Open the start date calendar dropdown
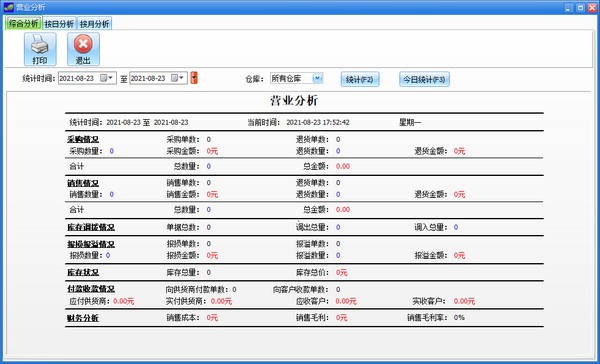This screenshot has height=364, width=600. click(x=107, y=78)
